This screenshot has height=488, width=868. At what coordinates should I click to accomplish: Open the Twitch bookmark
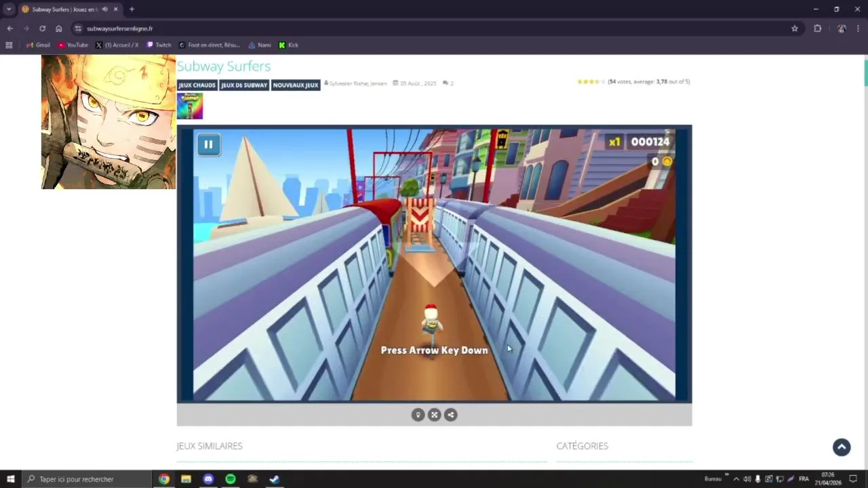(159, 45)
